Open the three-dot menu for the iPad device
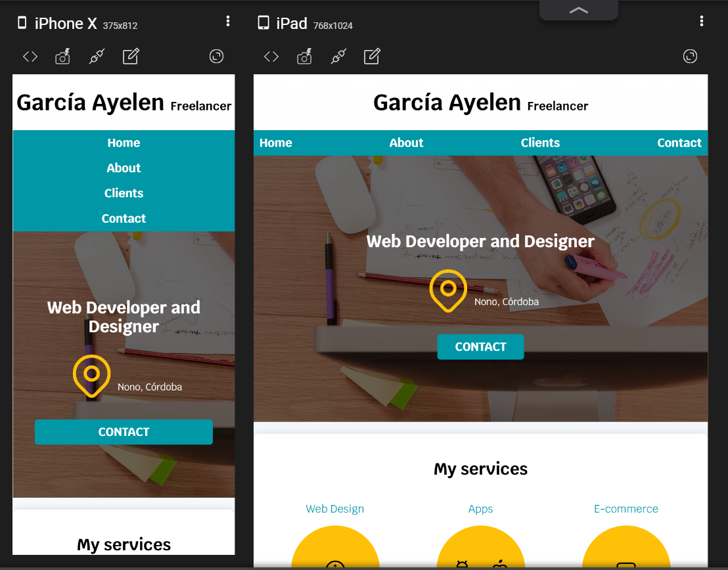The width and height of the screenshot is (728, 570). pos(702,21)
